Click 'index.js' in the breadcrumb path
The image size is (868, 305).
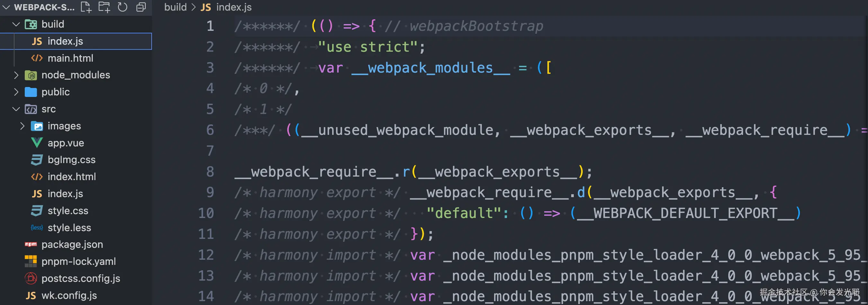pyautogui.click(x=234, y=7)
